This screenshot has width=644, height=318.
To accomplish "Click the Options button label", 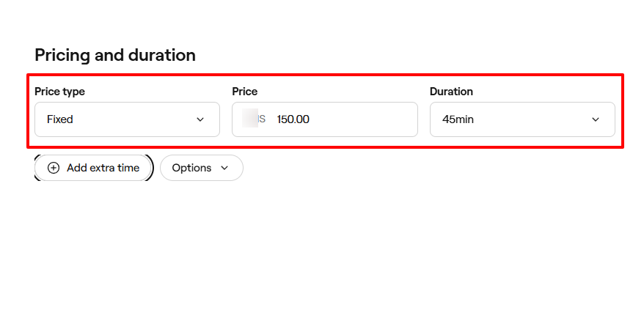I will tap(191, 168).
